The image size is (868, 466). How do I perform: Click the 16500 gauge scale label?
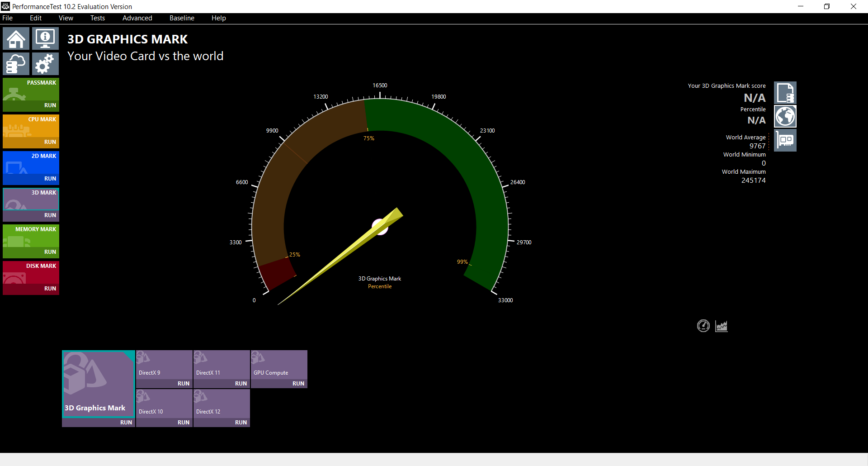[380, 86]
